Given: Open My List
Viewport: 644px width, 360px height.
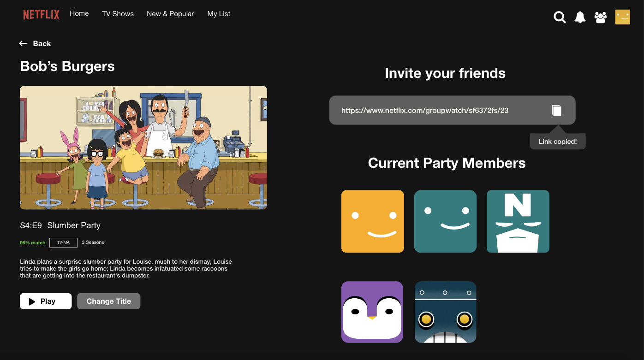Looking at the screenshot, I should [219, 14].
